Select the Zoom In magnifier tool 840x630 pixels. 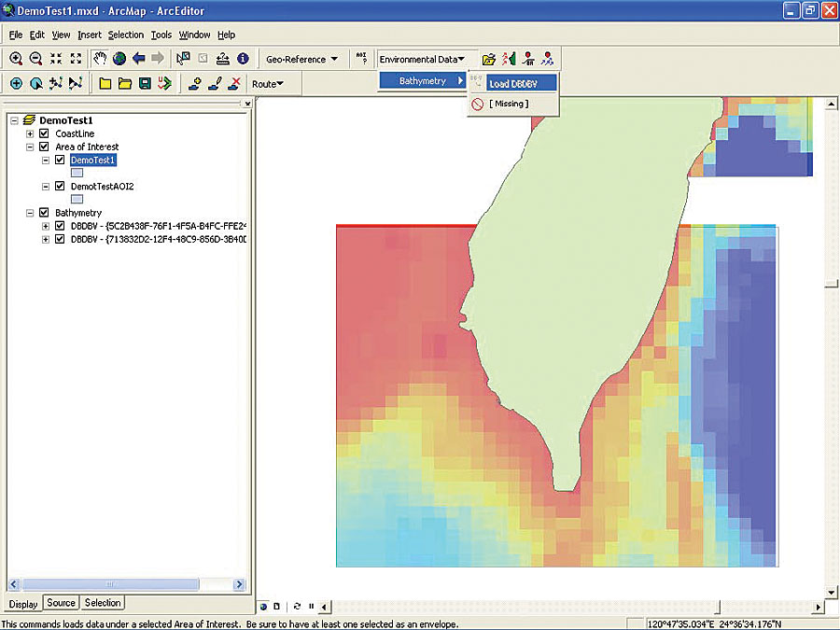click(x=16, y=59)
